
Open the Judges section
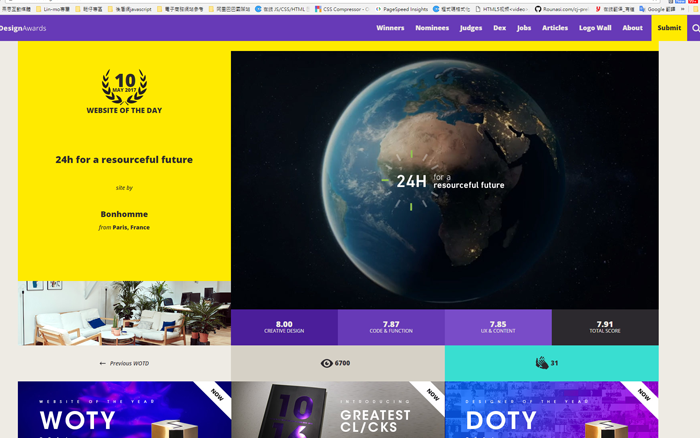471,28
